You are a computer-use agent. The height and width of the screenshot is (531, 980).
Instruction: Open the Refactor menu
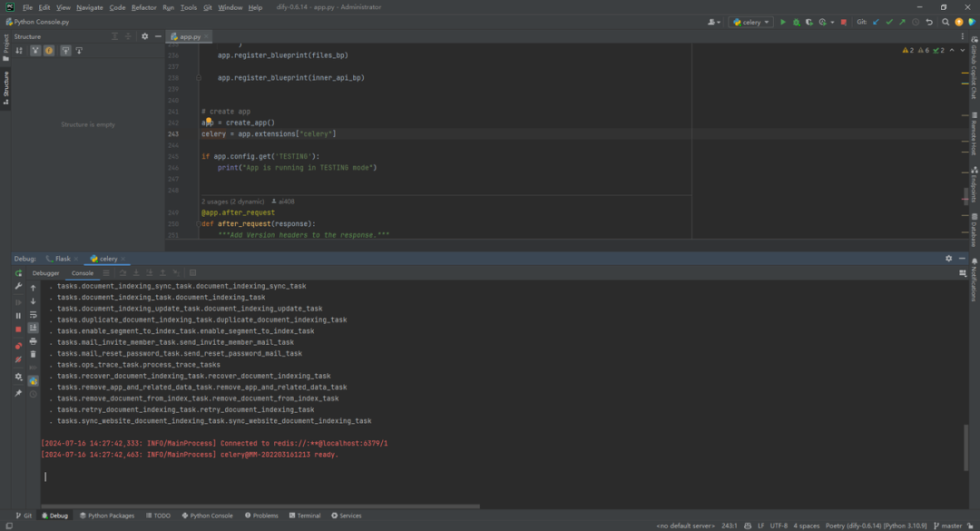coord(143,7)
